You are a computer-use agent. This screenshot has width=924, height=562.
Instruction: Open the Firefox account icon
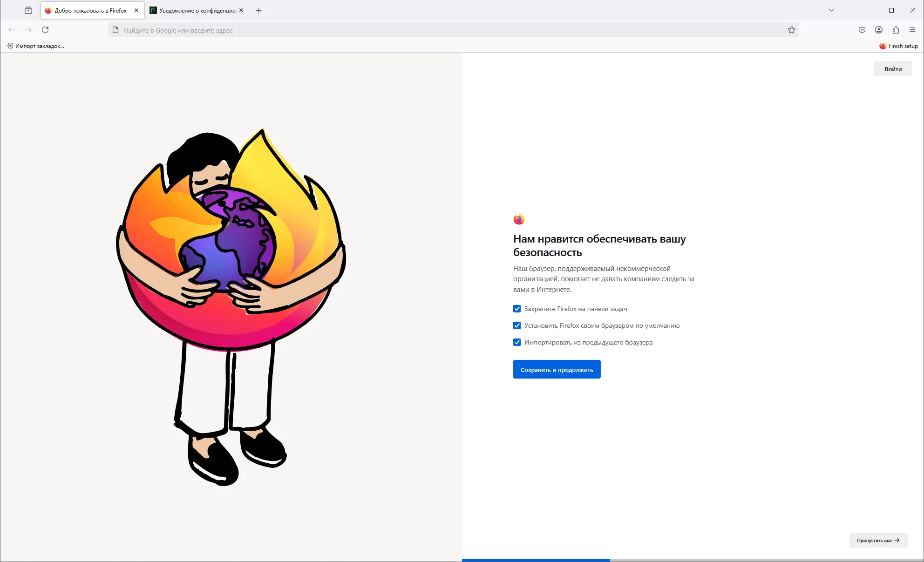(x=879, y=30)
